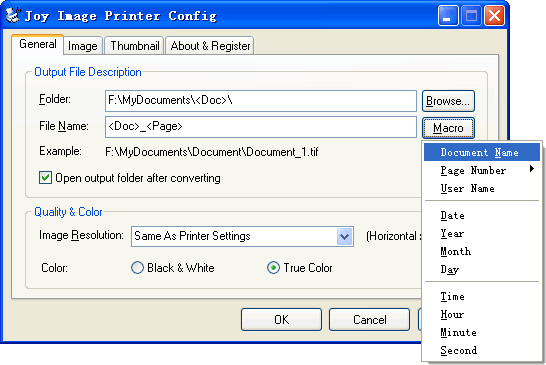
Task: Click the Cancel button
Action: tap(369, 319)
